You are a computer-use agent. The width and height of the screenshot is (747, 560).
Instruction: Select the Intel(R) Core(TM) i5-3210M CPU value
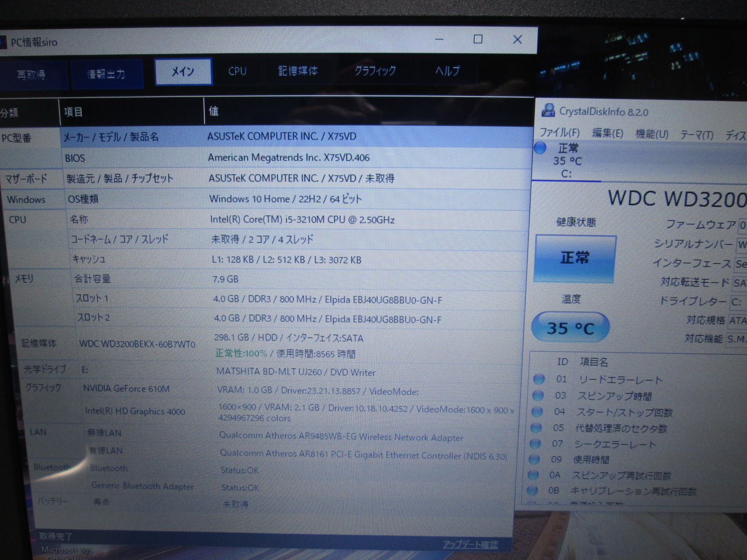[302, 219]
